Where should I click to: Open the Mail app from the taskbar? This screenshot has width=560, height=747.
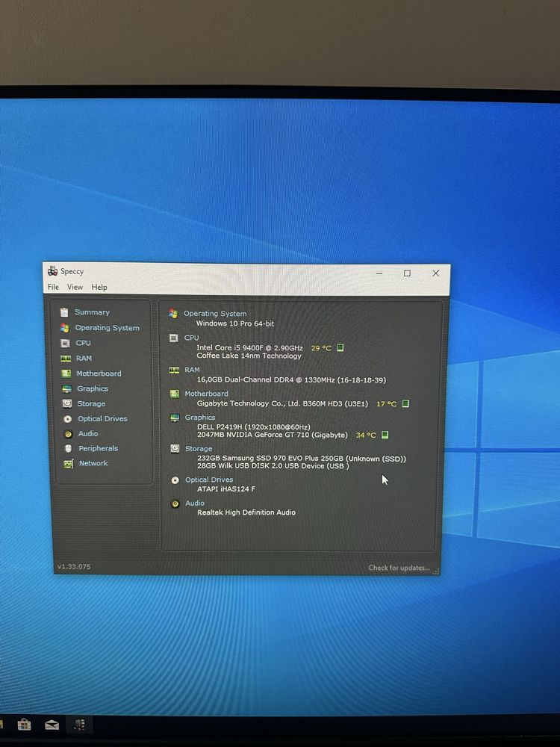point(52,725)
